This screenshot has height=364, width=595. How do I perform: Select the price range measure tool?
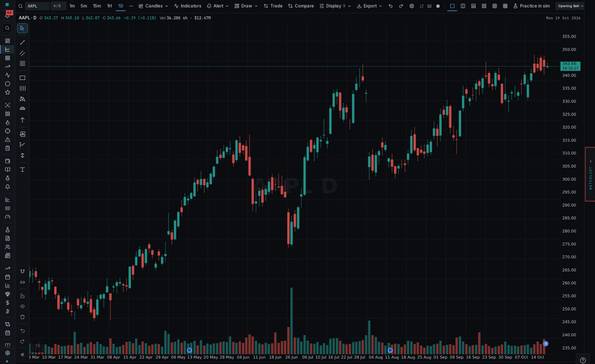[22, 155]
